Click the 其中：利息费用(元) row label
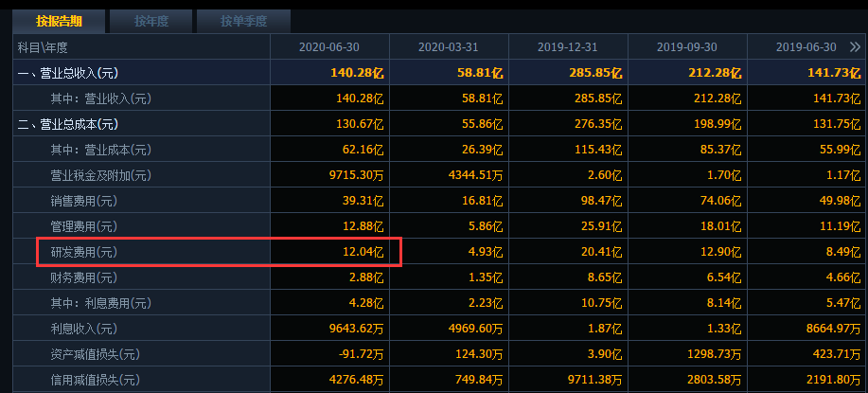 point(100,303)
